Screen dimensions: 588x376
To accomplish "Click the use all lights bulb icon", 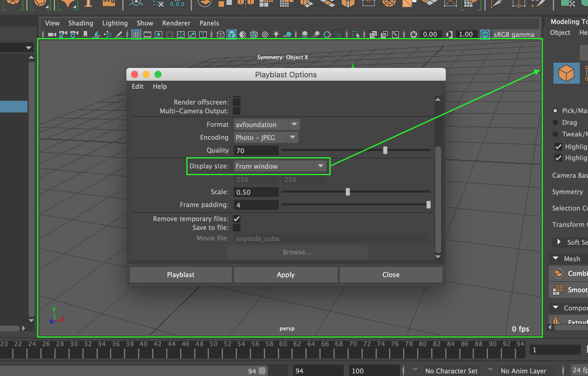I will pyautogui.click(x=276, y=35).
